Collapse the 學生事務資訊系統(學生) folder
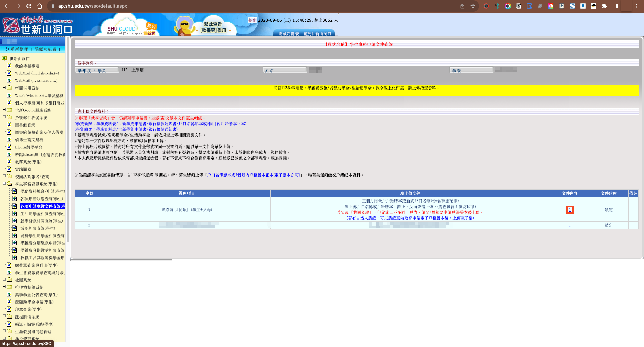644x347 pixels. (4, 183)
